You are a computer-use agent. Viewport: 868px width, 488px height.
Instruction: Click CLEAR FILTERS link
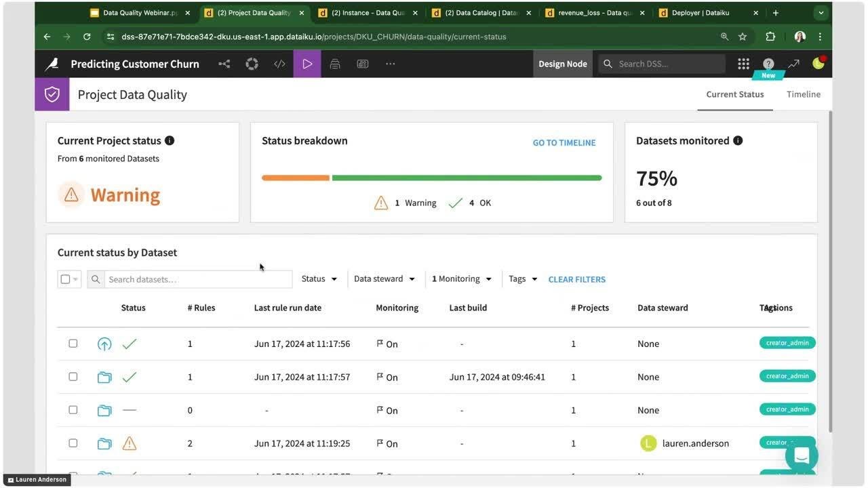click(x=577, y=279)
